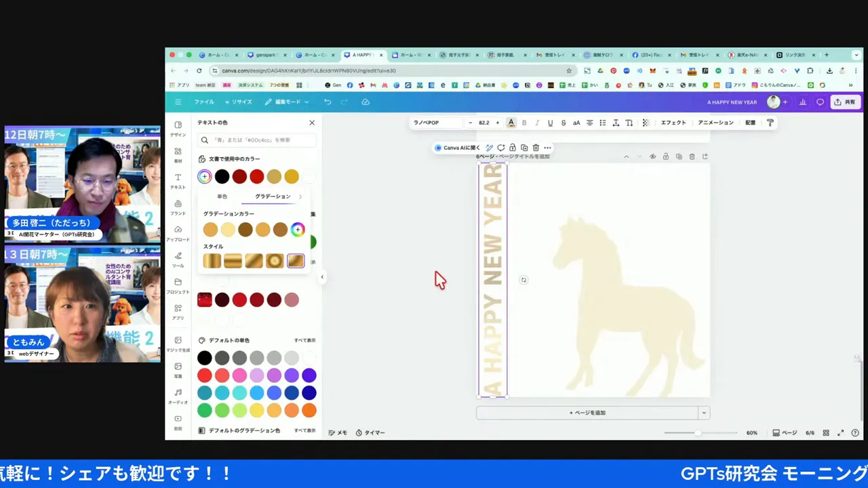Screen dimensions: 868x488
Task: Apply underline formatting to the text
Action: pyautogui.click(x=550, y=123)
